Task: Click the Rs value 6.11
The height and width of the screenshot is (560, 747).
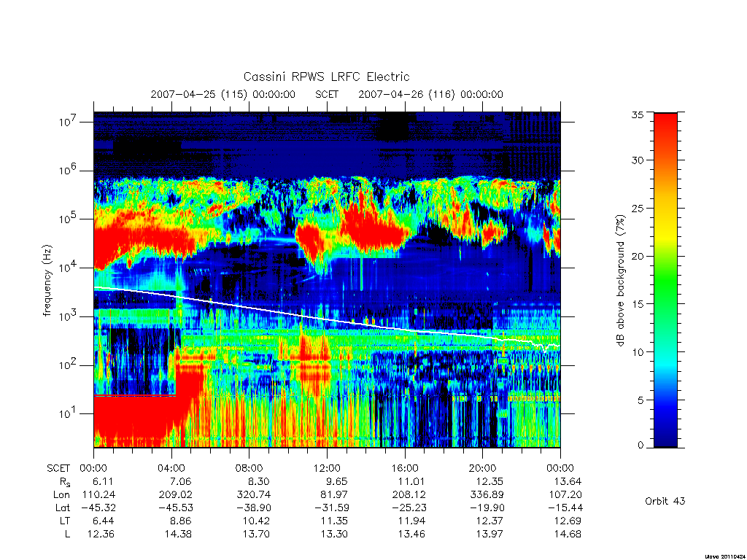Action: [x=104, y=481]
